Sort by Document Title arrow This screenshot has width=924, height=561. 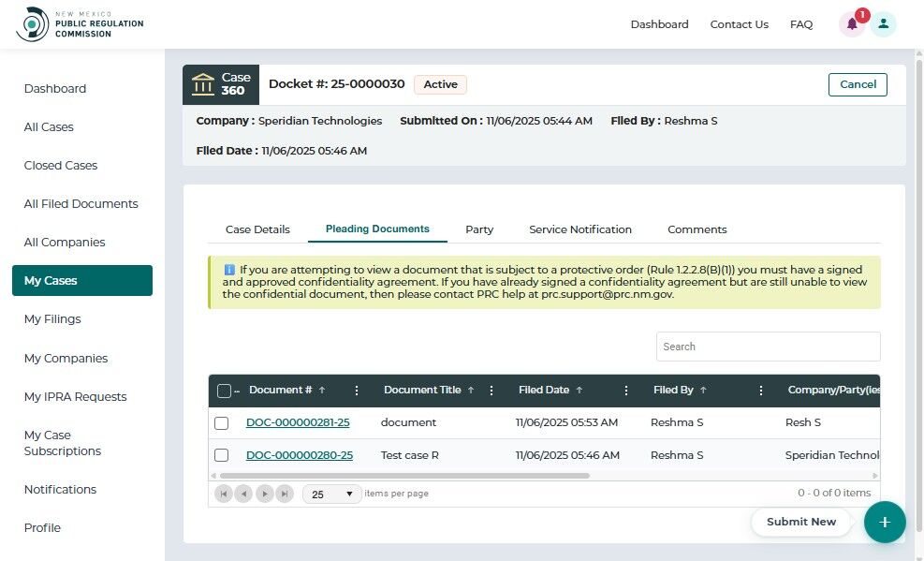pyautogui.click(x=471, y=391)
